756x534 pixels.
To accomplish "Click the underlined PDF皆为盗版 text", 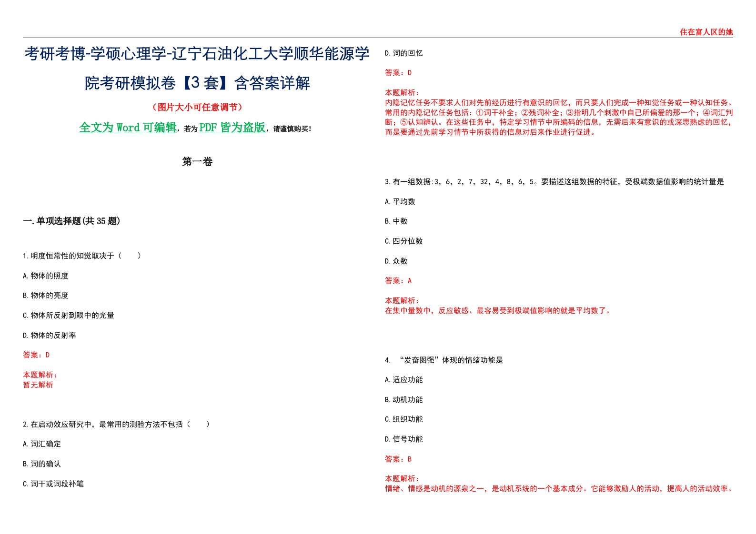I will [232, 128].
